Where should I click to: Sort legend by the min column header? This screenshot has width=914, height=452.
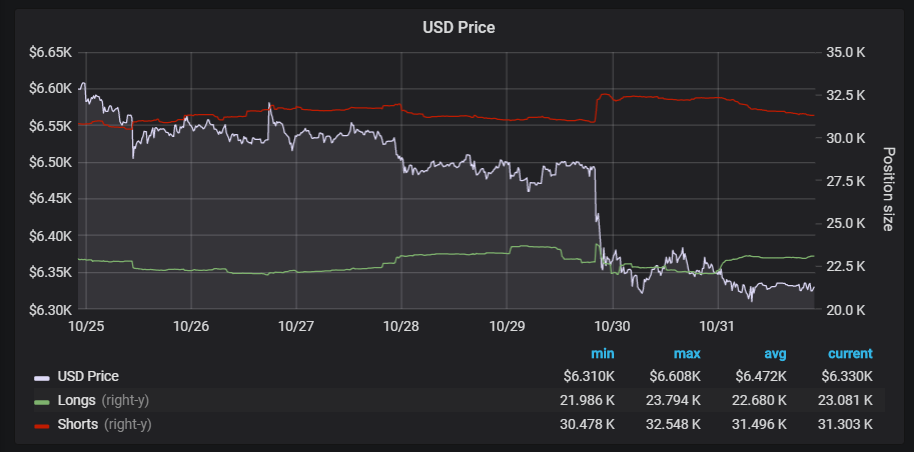pyautogui.click(x=602, y=354)
